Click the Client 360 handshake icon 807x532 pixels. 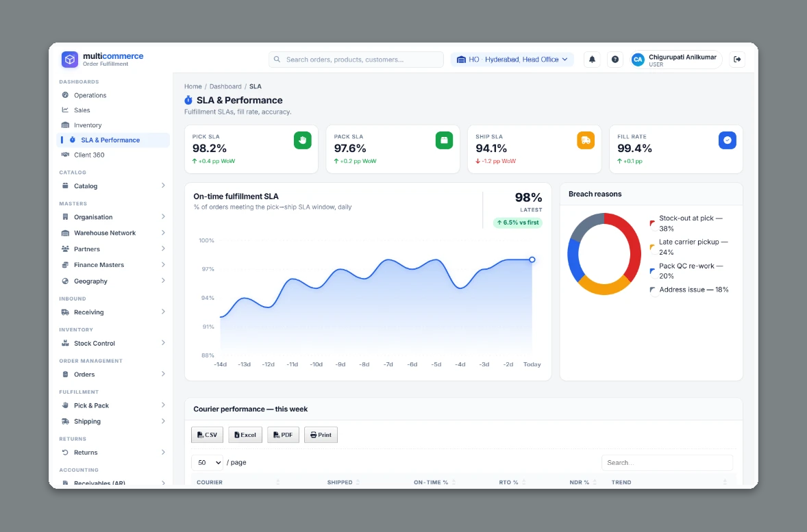pyautogui.click(x=65, y=155)
